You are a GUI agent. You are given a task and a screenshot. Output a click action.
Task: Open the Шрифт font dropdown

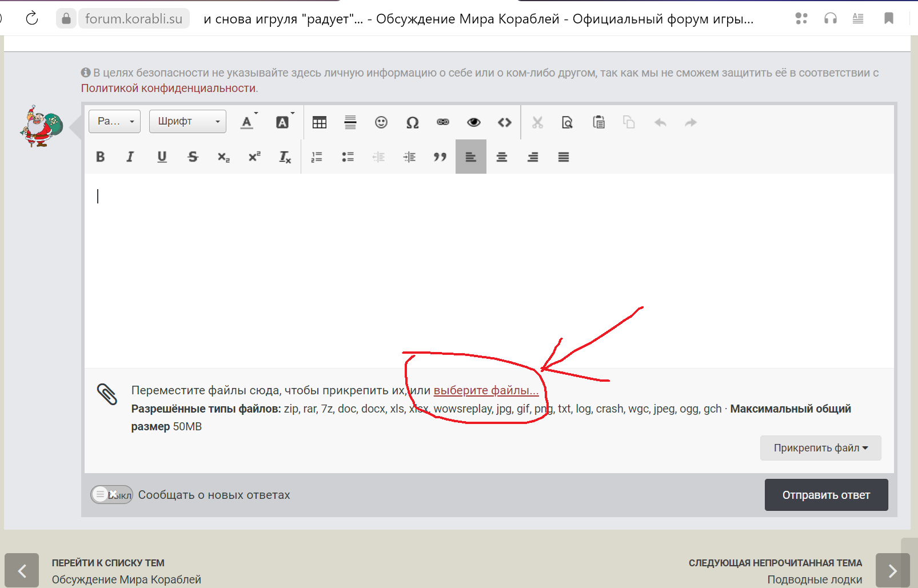point(187,121)
